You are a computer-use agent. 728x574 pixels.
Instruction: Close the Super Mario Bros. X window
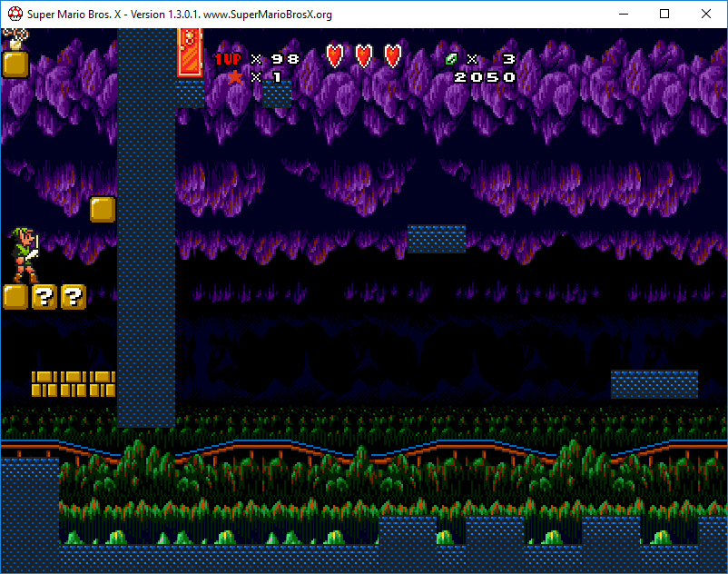coord(706,14)
